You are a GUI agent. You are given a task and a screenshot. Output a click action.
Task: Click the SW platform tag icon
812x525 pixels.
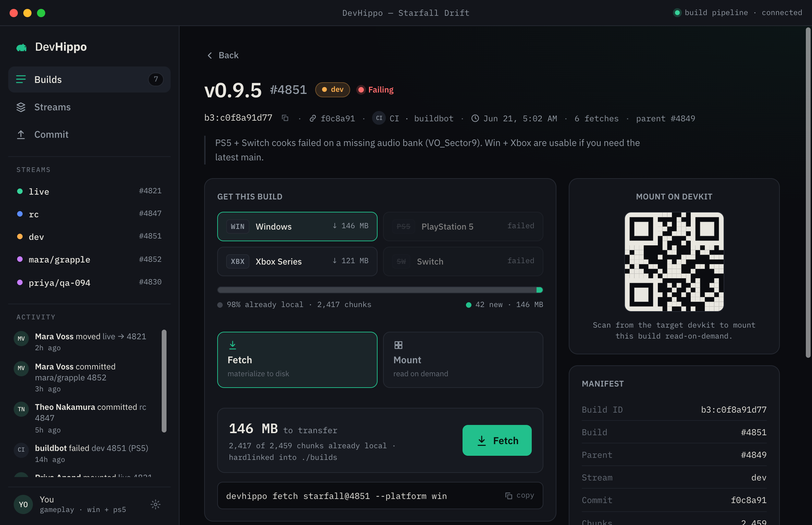pyautogui.click(x=401, y=261)
